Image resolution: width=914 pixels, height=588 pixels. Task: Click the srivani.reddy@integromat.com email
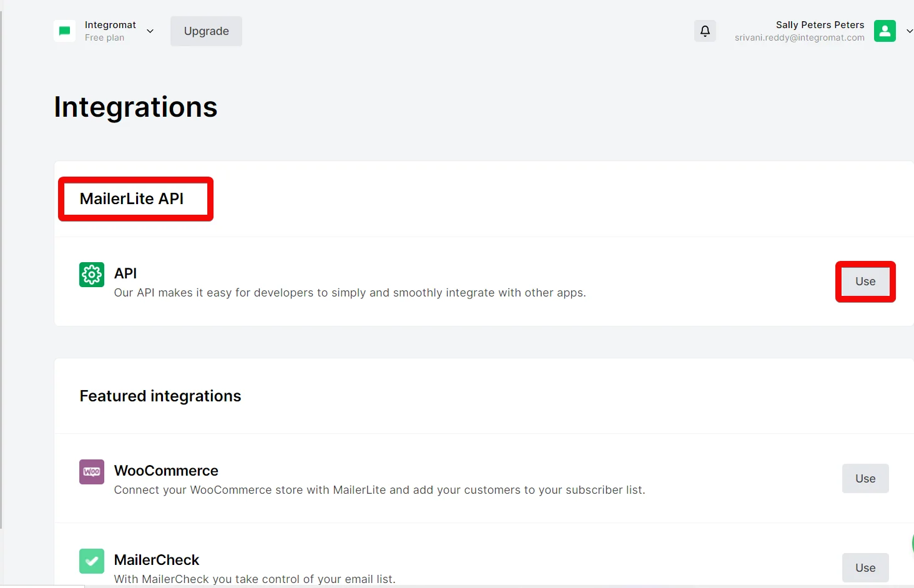(x=800, y=38)
